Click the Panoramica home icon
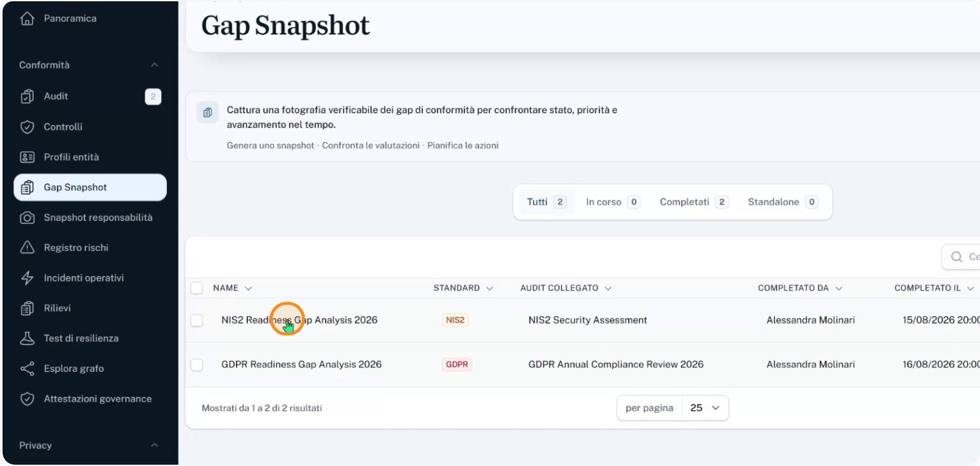 [x=27, y=19]
